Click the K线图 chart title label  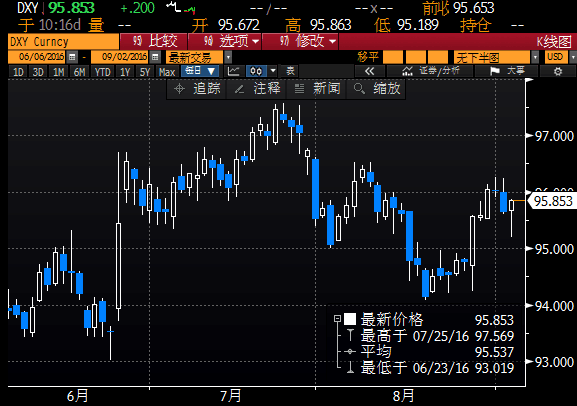pyautogui.click(x=554, y=42)
